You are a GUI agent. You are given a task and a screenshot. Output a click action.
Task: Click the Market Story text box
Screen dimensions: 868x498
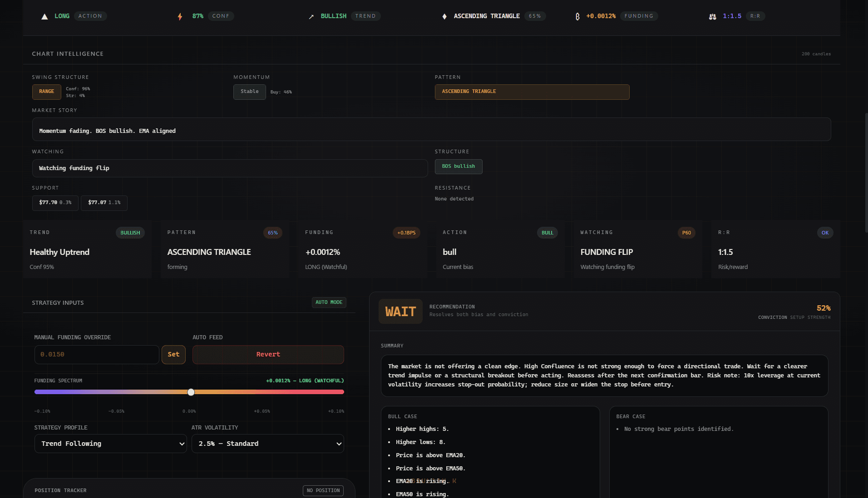click(431, 129)
